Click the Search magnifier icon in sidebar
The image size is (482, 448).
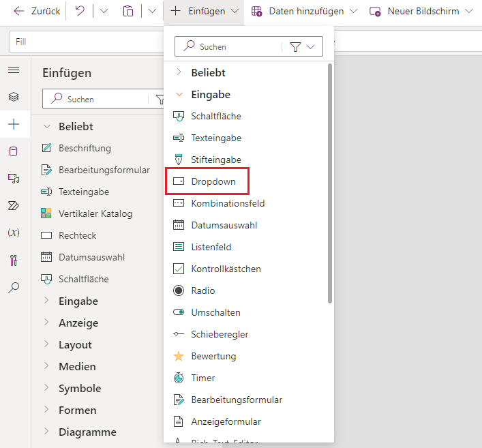point(14,287)
